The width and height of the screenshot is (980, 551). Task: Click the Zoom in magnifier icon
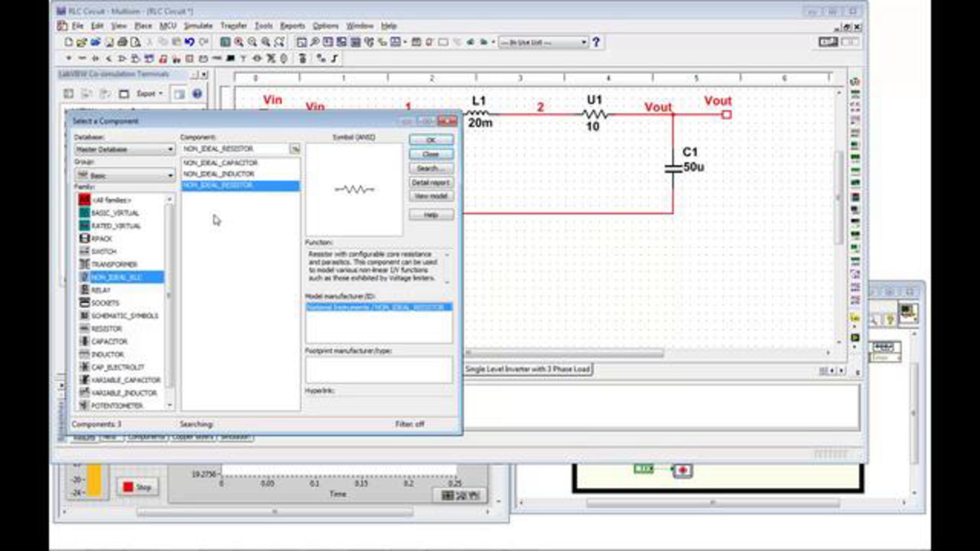pos(239,42)
